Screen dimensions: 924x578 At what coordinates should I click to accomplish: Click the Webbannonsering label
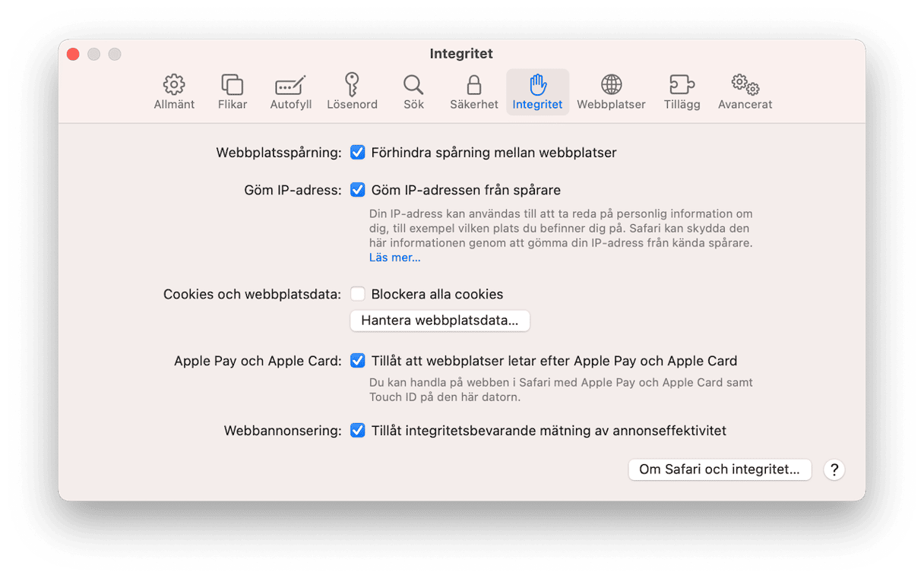coord(283,431)
